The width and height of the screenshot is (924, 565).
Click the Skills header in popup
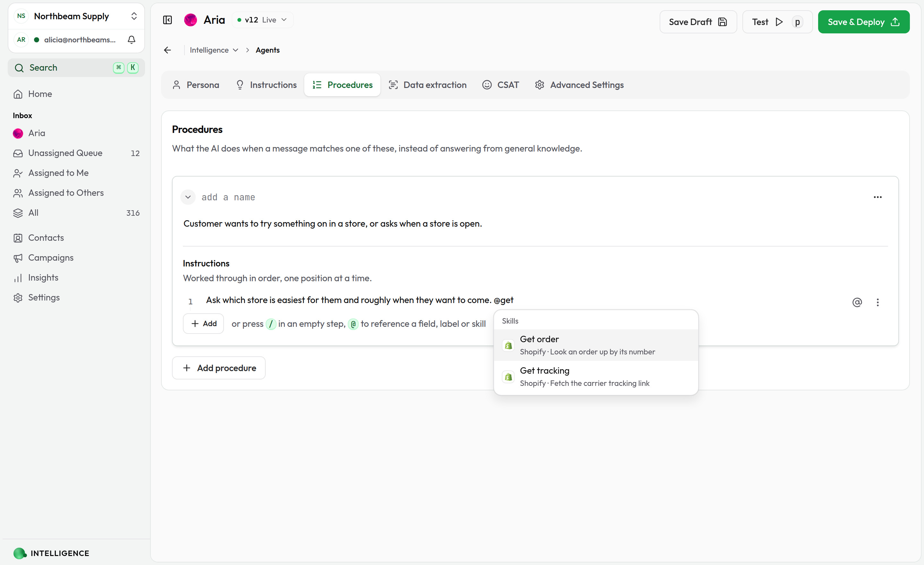pos(510,321)
